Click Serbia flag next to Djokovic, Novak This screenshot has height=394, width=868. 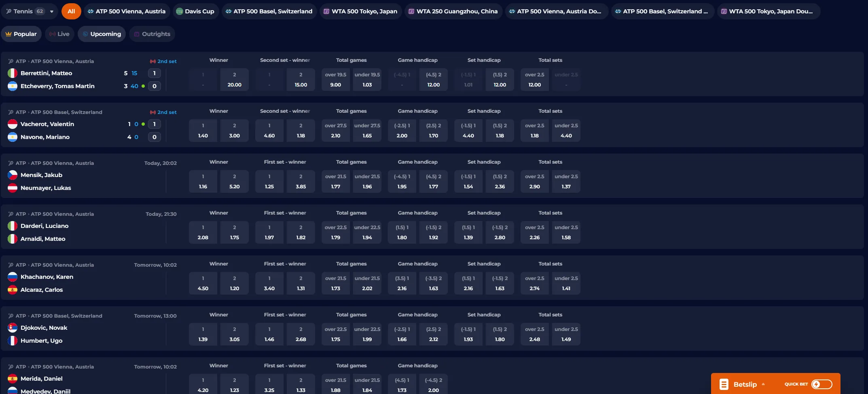tap(13, 328)
